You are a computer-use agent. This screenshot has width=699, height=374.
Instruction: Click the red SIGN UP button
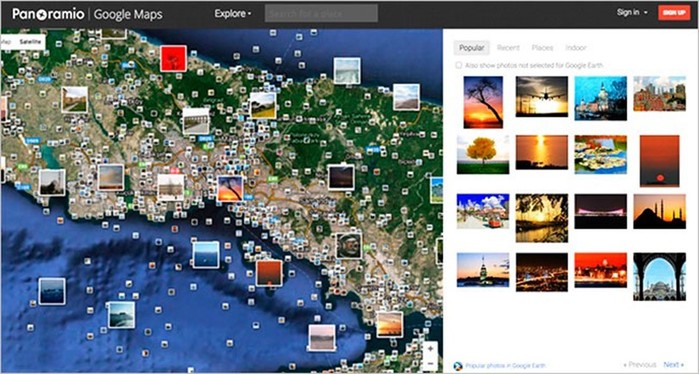[674, 12]
